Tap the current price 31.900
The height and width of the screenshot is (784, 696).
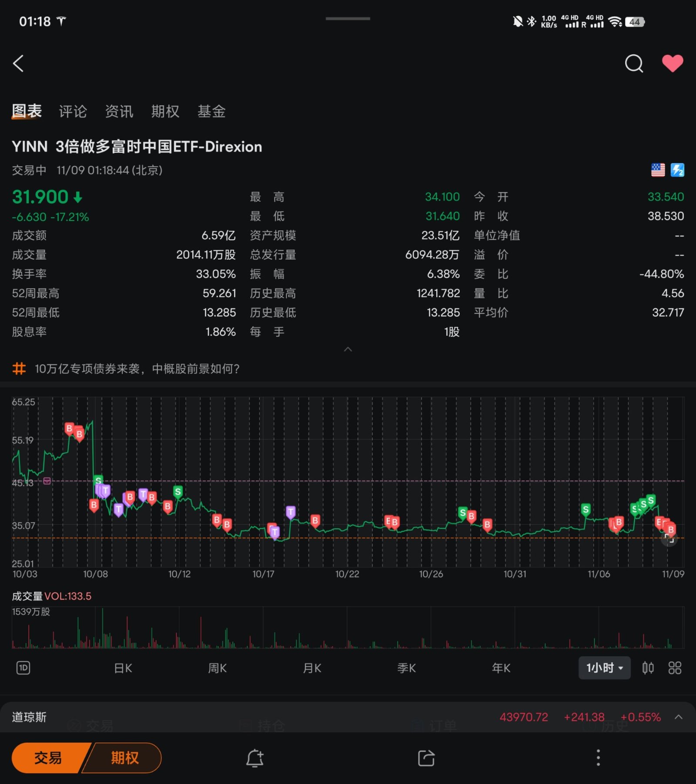pos(40,197)
